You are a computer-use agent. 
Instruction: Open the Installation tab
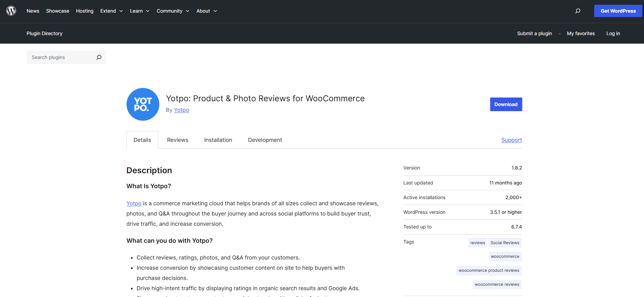point(218,140)
